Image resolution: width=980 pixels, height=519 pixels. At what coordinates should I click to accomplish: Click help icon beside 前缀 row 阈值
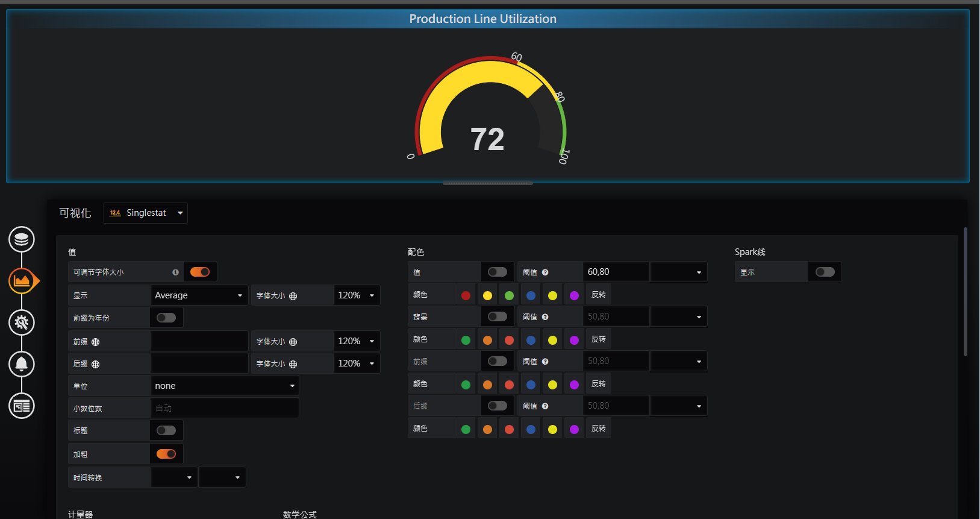(x=545, y=362)
